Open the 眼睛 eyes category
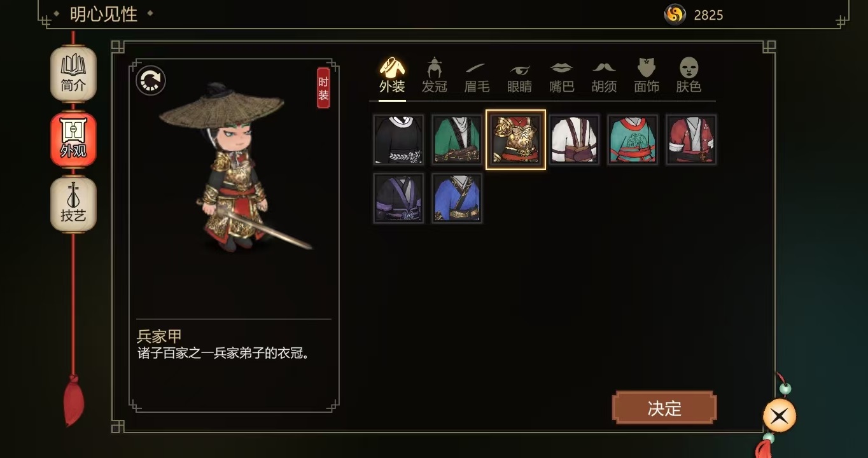This screenshot has height=458, width=868. [x=519, y=75]
